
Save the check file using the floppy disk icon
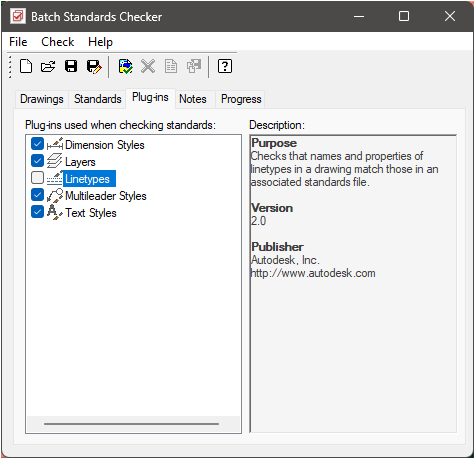tap(71, 66)
